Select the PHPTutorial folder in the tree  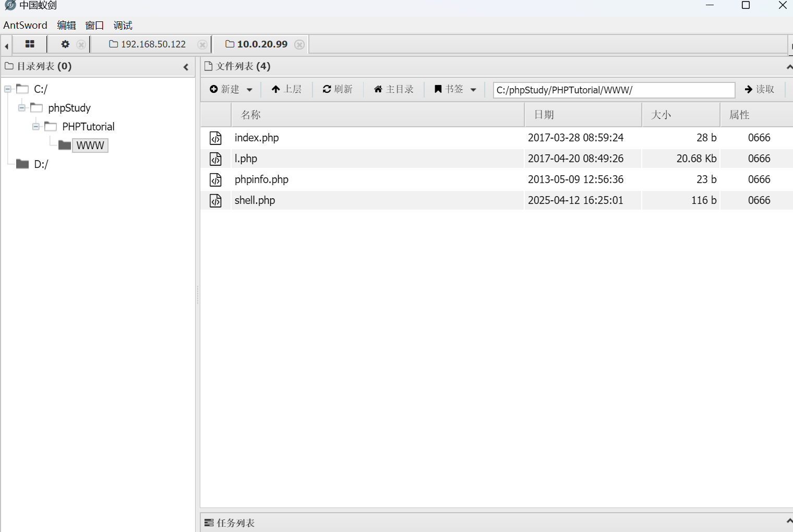pos(88,127)
